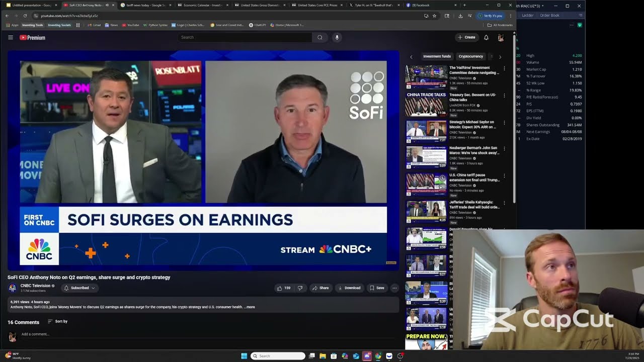Open CNBC Television channel avatar
644x362 pixels.
click(13, 288)
